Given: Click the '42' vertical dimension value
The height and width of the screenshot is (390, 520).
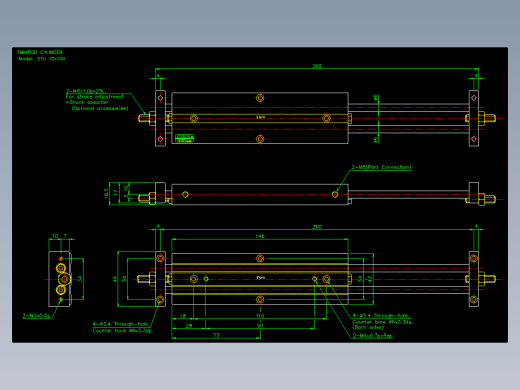Looking at the screenshot, I should [x=370, y=279].
